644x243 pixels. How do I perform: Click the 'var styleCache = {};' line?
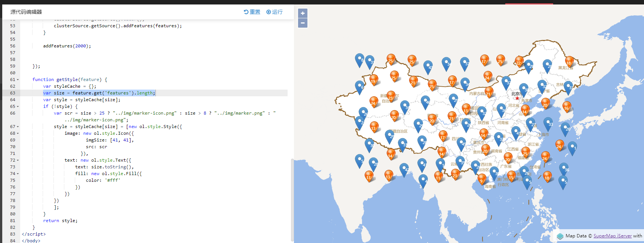(70, 86)
